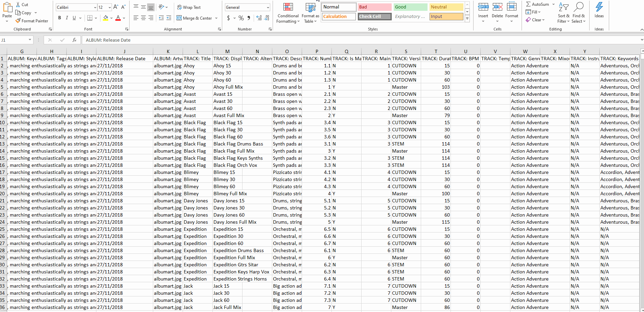The image size is (644, 312).
Task: Select column header J
Action: (x=124, y=51)
